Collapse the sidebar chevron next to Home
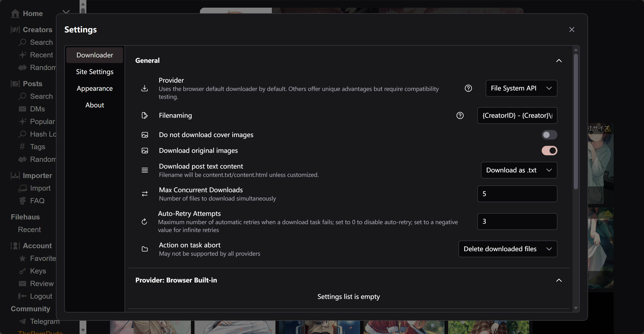The width and height of the screenshot is (644, 334). [x=66, y=12]
